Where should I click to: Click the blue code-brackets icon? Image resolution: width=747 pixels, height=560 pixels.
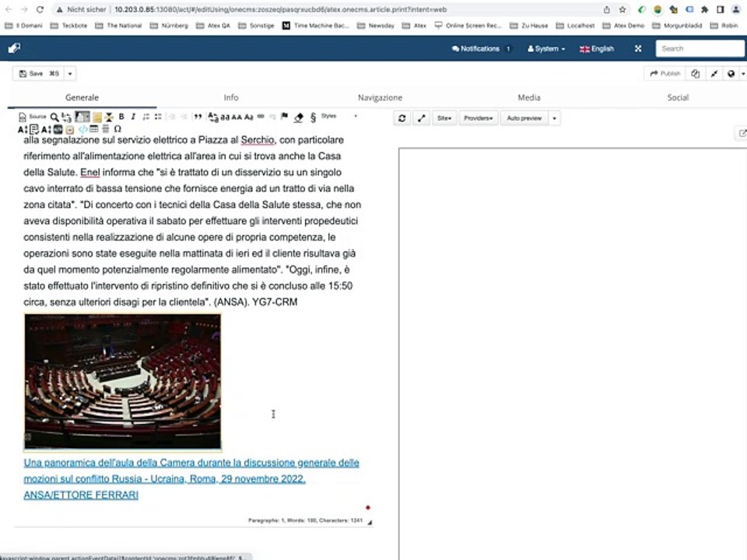[x=83, y=129]
